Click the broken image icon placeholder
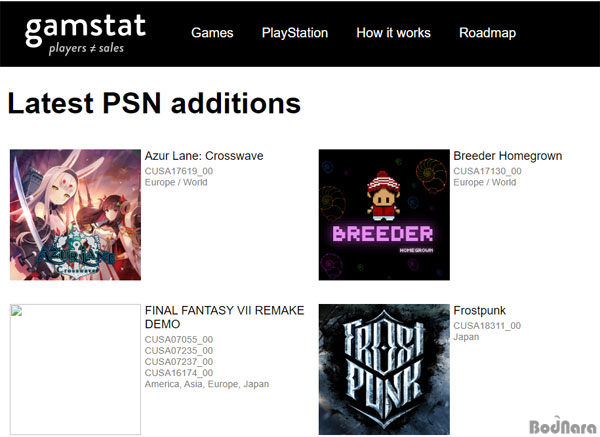 click(16, 310)
